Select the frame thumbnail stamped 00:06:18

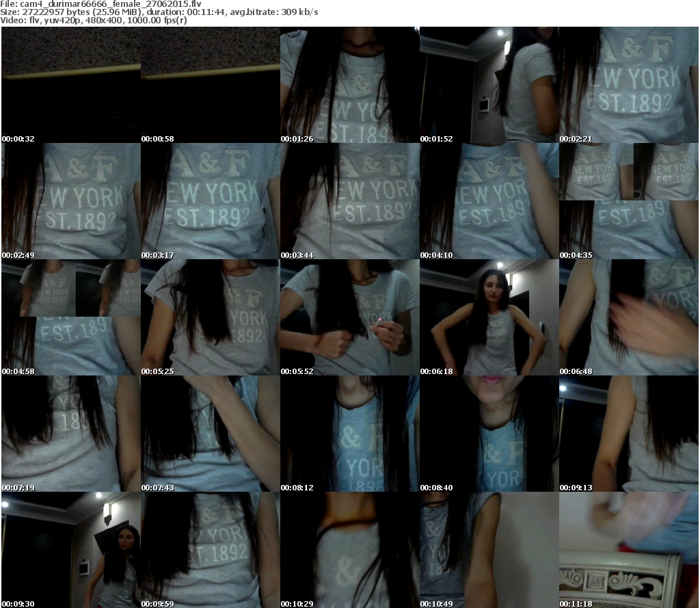pos(489,317)
